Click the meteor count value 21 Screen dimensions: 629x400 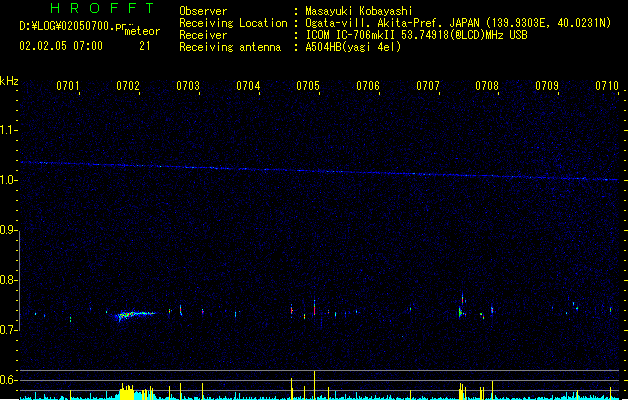click(145, 46)
